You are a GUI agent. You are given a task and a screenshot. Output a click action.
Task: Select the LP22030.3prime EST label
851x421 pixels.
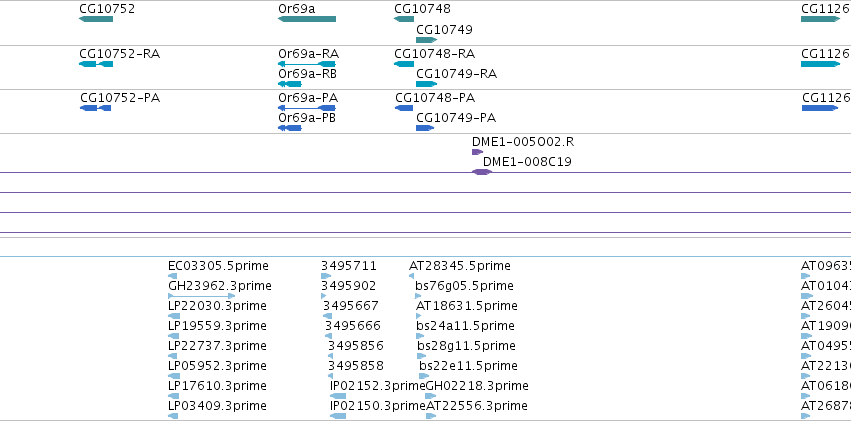(217, 307)
